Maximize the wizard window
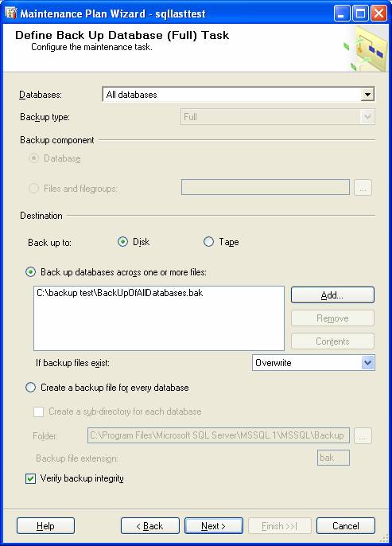Image resolution: width=392 pixels, height=546 pixels. coord(360,14)
